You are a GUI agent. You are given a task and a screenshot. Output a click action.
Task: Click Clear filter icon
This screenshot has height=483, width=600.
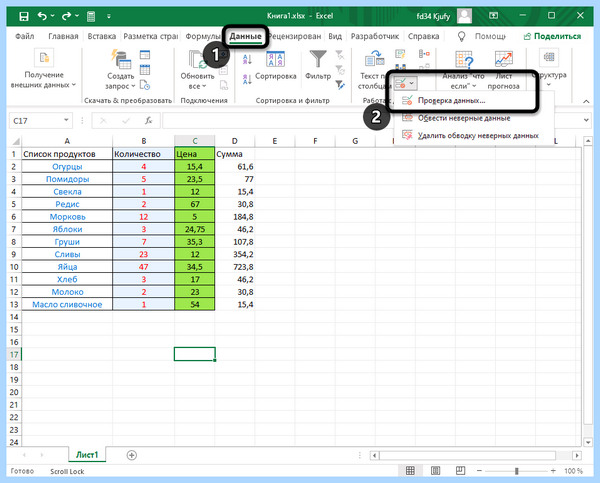(340, 55)
